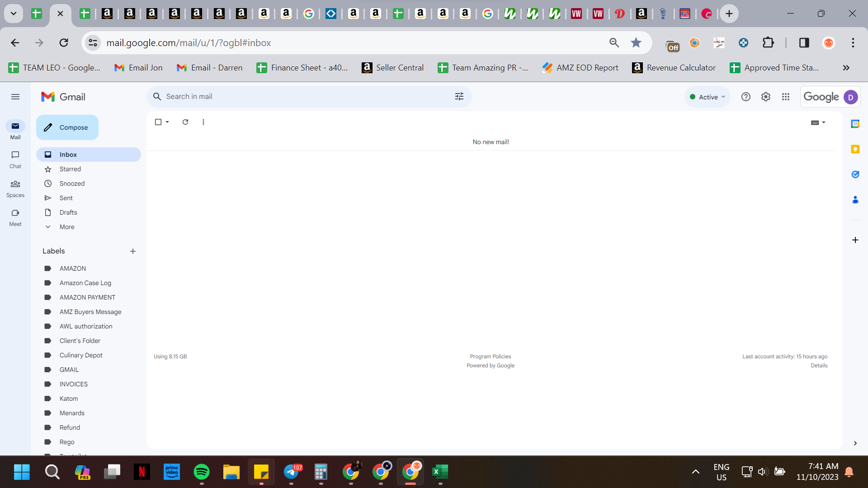Open the Program Policies link
The image size is (868, 488).
(491, 357)
